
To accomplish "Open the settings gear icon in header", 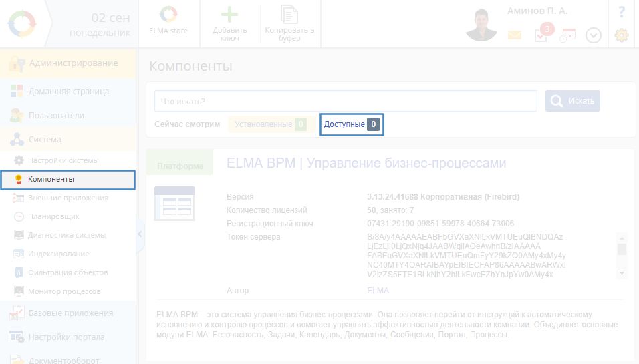I will click(622, 35).
